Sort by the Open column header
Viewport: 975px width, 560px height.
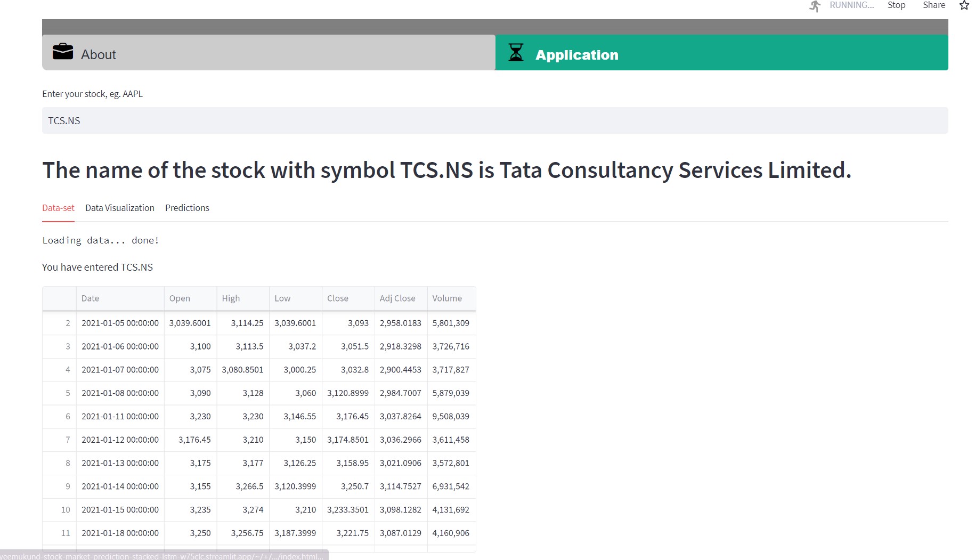pos(190,298)
